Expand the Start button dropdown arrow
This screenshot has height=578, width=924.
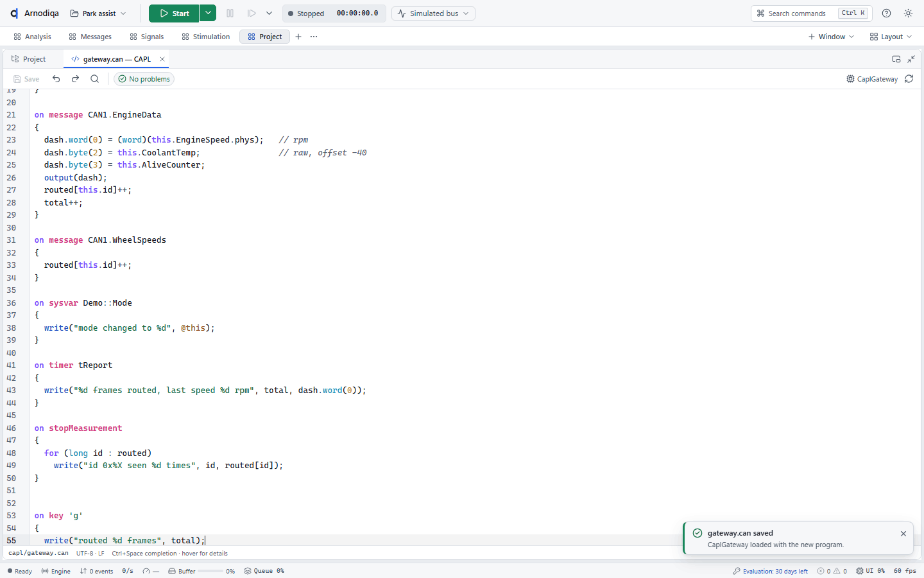click(208, 13)
